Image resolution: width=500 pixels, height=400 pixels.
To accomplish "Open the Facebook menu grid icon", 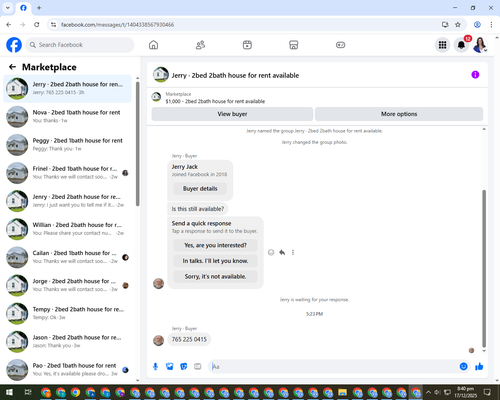I will 442,45.
